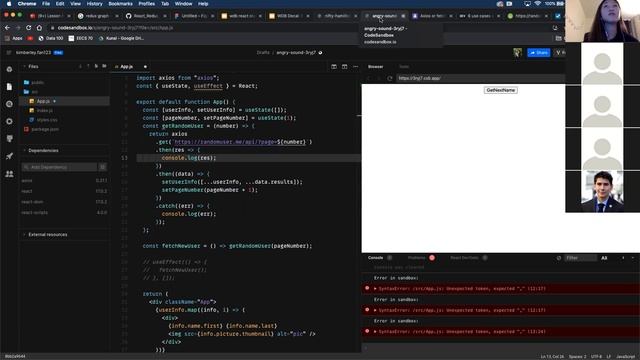Click the randomuser.me URL in code
Screen dimensions: 640x360
click(x=240, y=142)
